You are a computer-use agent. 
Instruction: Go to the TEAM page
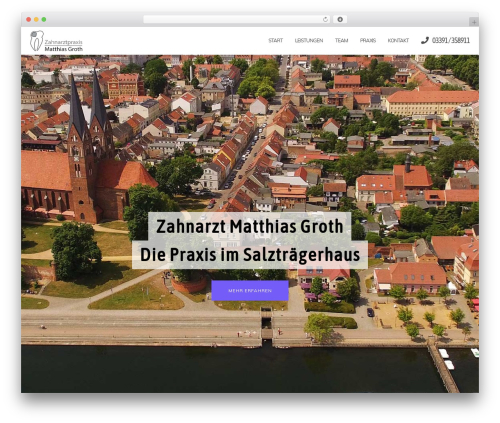341,40
